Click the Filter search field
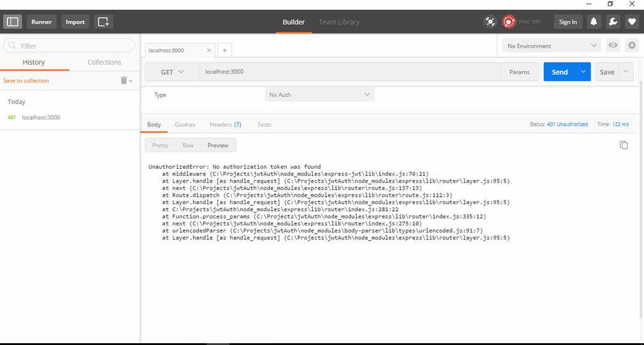Image resolution: width=644 pixels, height=345 pixels. click(x=69, y=45)
